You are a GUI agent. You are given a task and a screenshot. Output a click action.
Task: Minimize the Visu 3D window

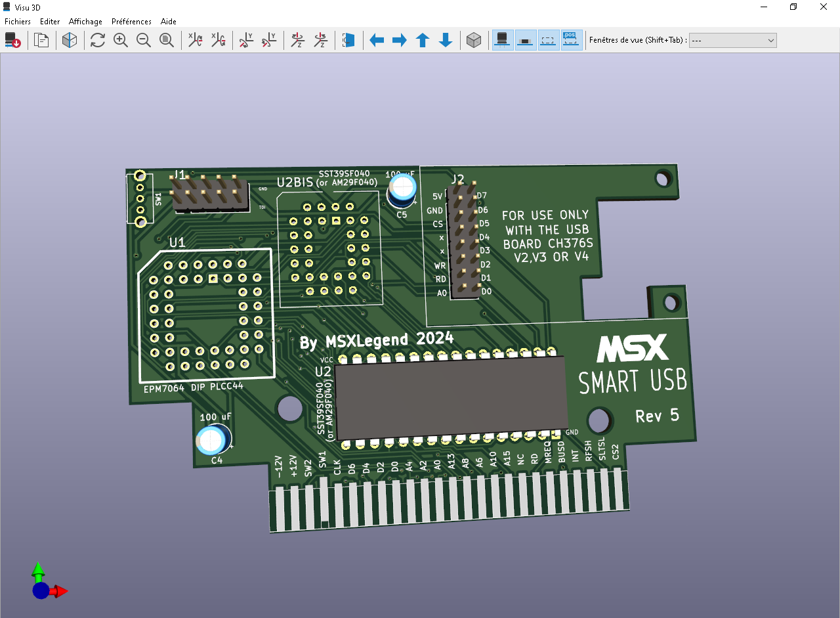click(764, 7)
